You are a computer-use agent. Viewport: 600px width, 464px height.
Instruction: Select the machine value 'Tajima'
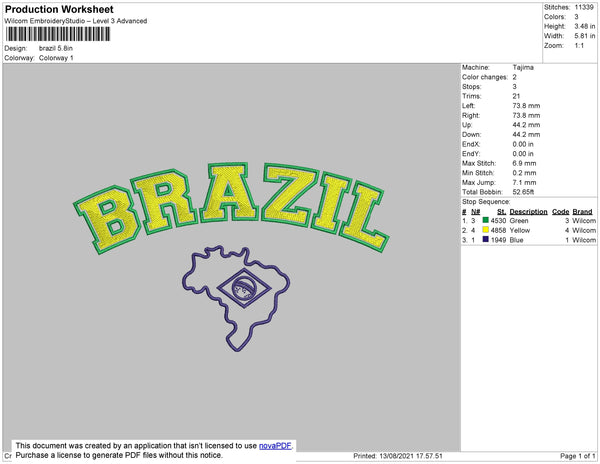click(523, 67)
